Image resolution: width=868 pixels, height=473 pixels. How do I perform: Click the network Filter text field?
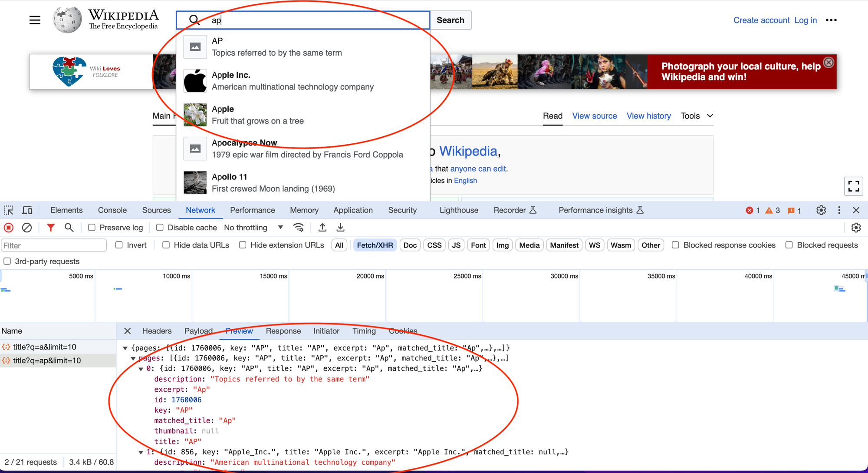click(x=54, y=245)
